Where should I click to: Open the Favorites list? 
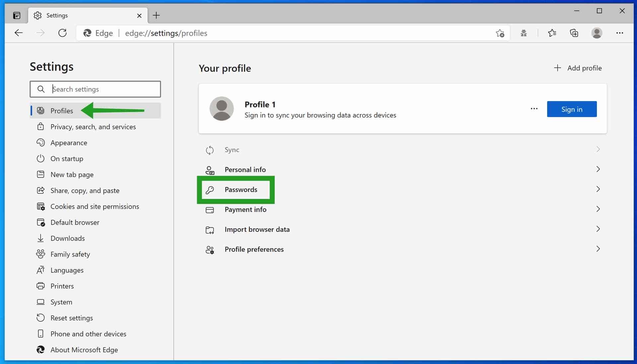[552, 33]
